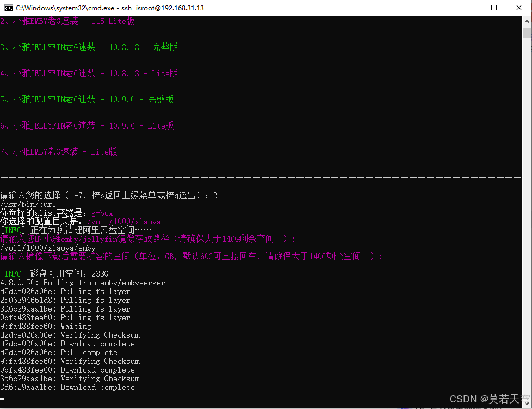Click the '/vol1/1000/xiaoya/emby' path line
This screenshot has width=532, height=409.
pos(48,248)
